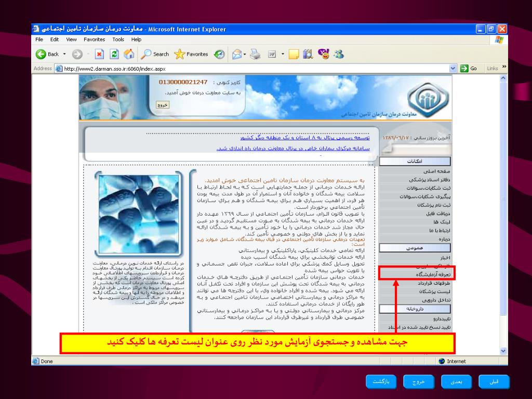This screenshot has height=399, width=532.
Task: Click the green Go arrow button
Action: [x=464, y=69]
